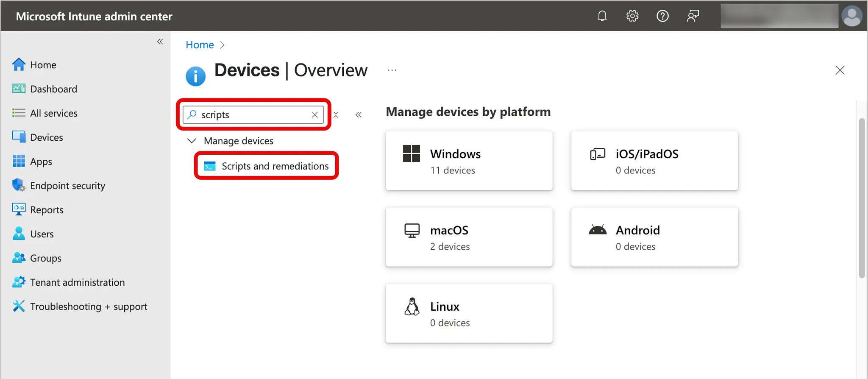Click the vertical scrollbar on the right

[862, 198]
